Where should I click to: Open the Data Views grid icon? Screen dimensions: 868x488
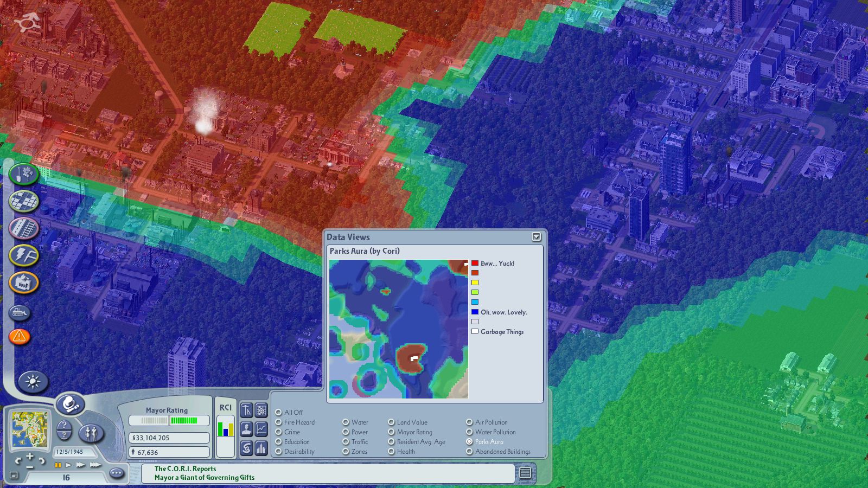[261, 410]
